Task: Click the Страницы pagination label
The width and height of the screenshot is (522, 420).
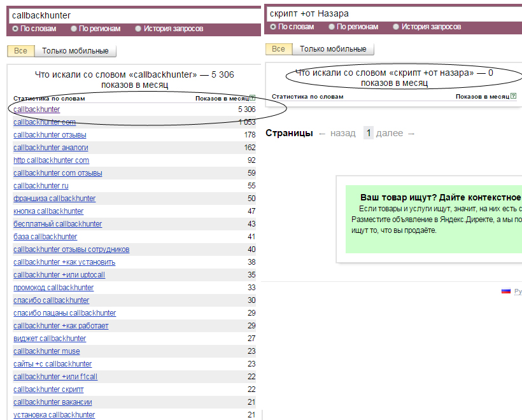Action: point(289,134)
